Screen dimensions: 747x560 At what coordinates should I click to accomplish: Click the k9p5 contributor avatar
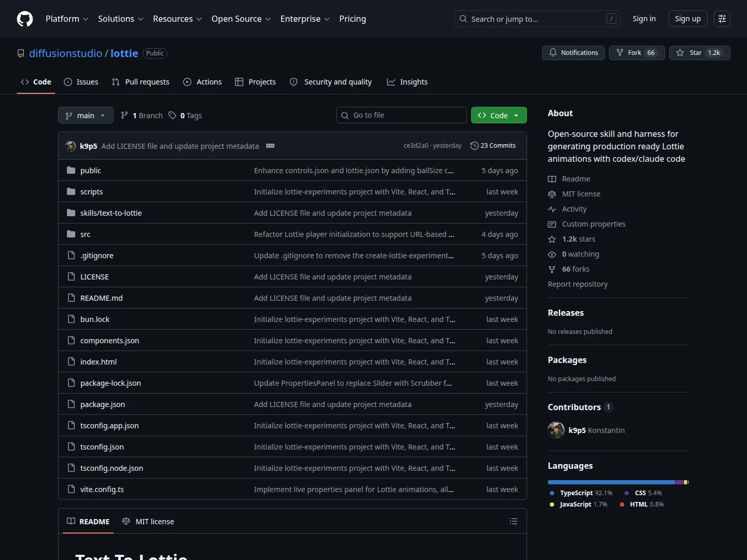[x=556, y=430]
